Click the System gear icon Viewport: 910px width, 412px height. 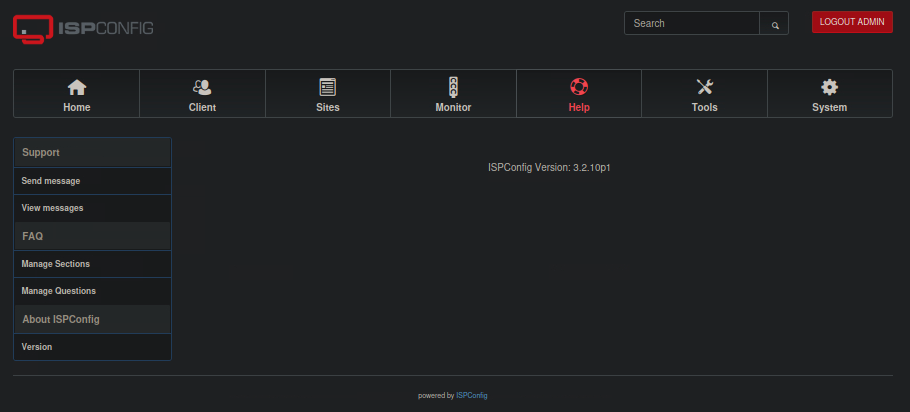click(829, 87)
